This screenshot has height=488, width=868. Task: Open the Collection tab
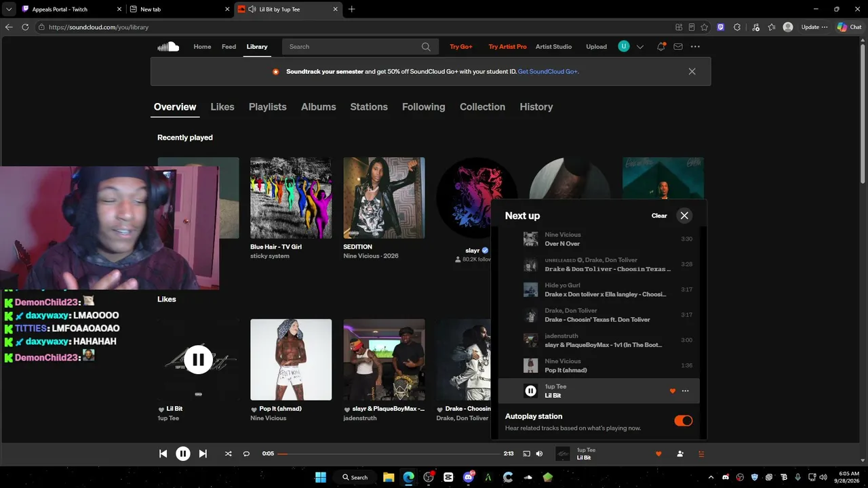point(482,107)
